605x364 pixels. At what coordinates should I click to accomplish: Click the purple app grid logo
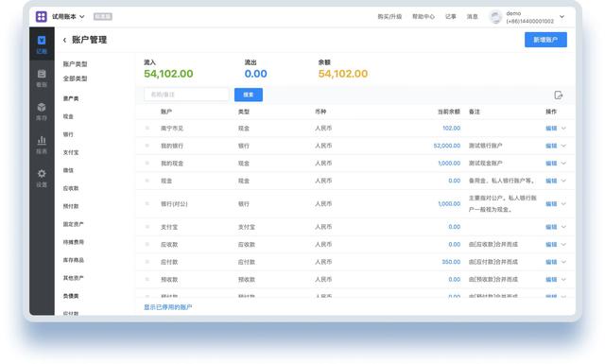coord(42,17)
